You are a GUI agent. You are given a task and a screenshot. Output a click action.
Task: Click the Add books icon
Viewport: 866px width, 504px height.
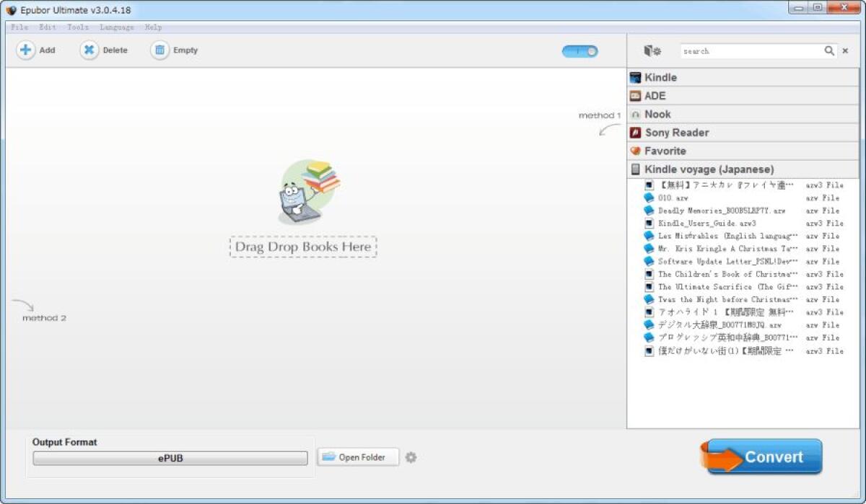pos(25,50)
